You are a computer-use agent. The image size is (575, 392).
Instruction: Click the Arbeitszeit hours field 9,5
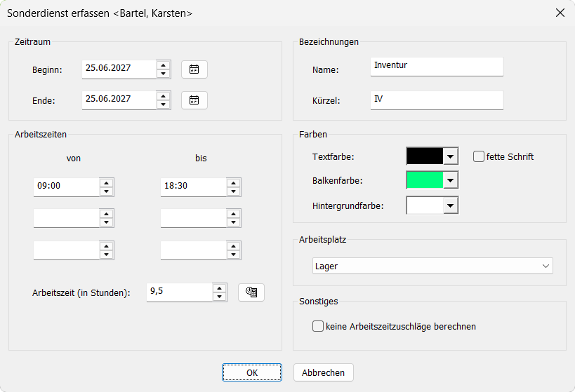point(179,292)
